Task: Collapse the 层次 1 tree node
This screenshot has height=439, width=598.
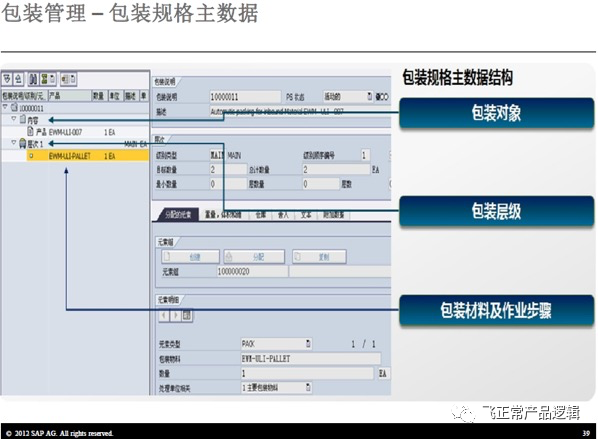Action: (x=14, y=143)
